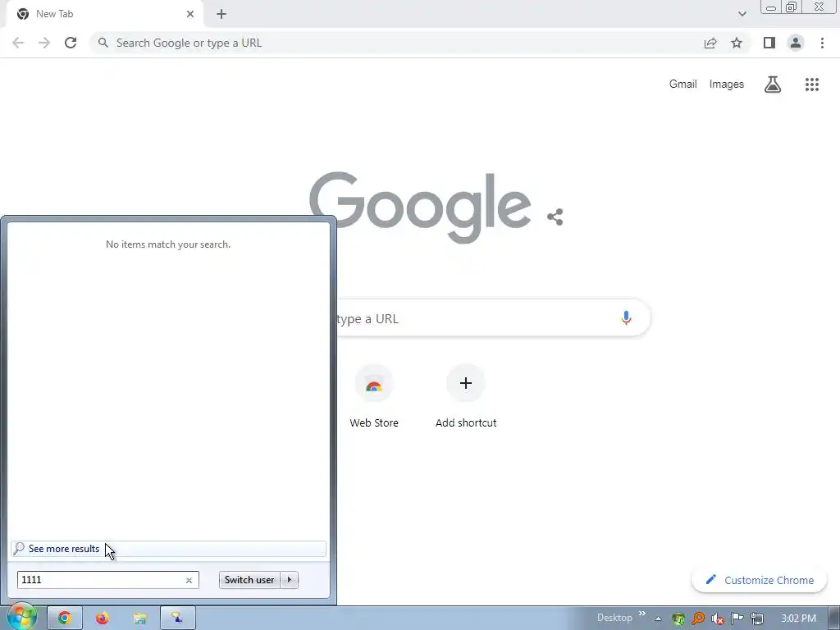This screenshot has height=630, width=840.
Task: Go forward to the next page
Action: (44, 43)
